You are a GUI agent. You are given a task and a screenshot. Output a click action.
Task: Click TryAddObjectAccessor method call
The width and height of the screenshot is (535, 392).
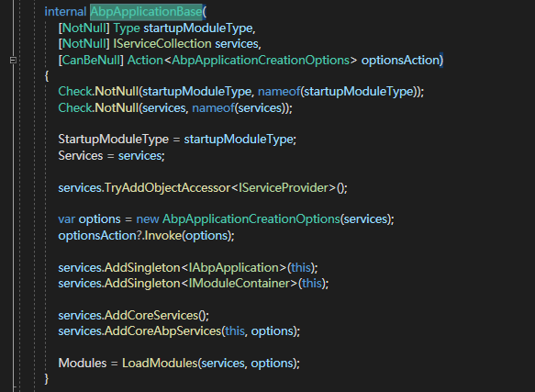168,188
